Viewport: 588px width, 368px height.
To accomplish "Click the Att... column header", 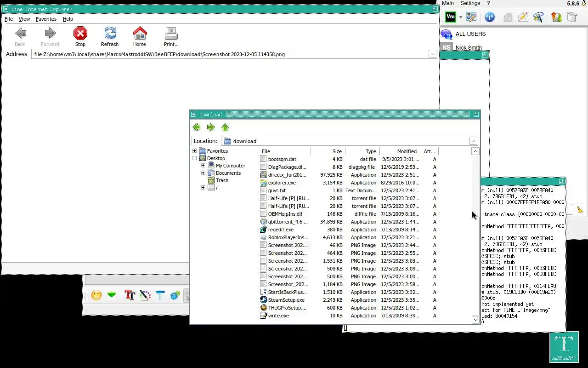I will pyautogui.click(x=430, y=151).
